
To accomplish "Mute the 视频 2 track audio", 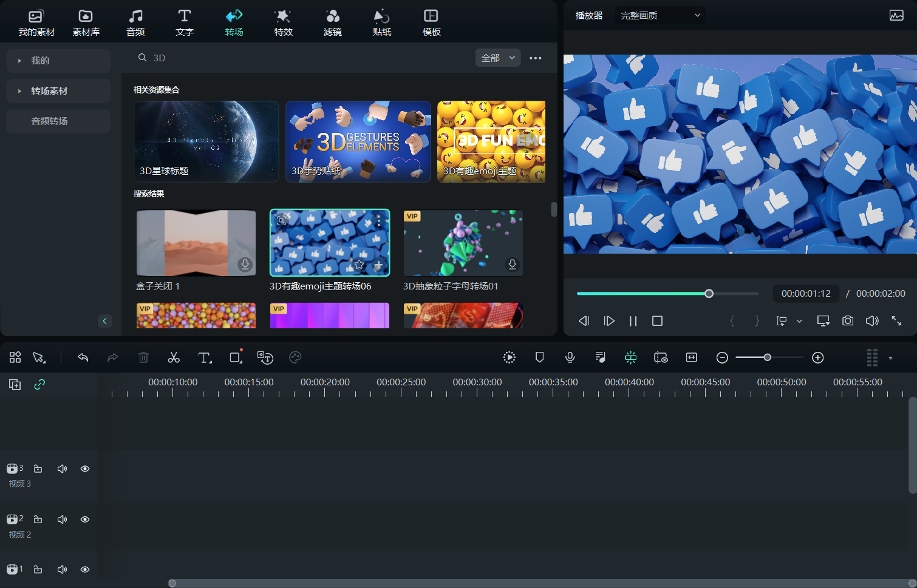I will pyautogui.click(x=62, y=519).
